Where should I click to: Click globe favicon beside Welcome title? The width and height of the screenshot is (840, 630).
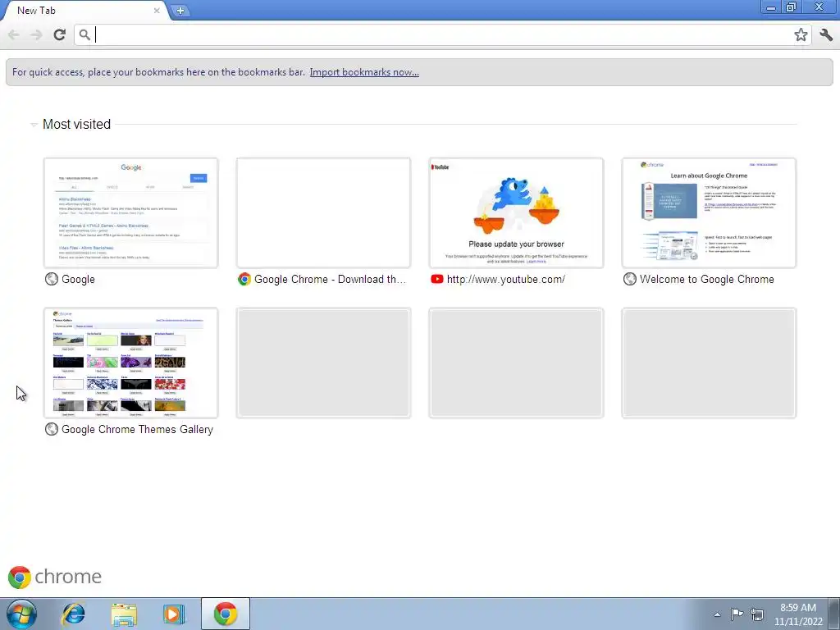630,279
